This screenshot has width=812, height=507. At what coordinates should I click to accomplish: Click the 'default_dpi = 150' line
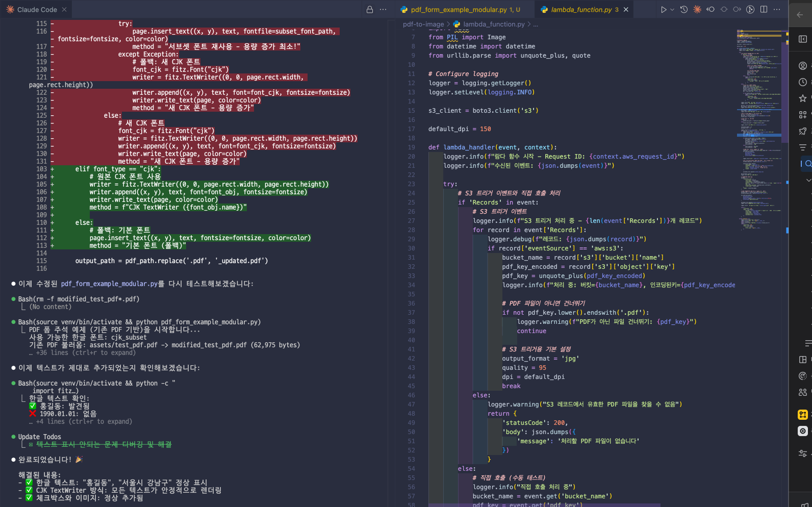[460, 129]
